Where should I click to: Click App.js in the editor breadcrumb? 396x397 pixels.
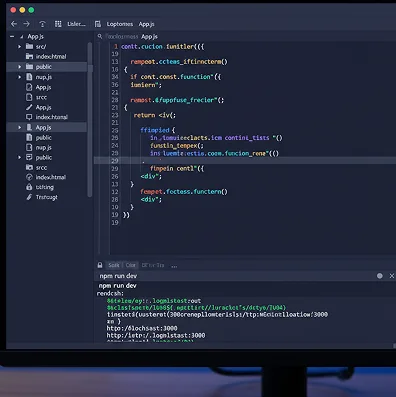(x=149, y=36)
